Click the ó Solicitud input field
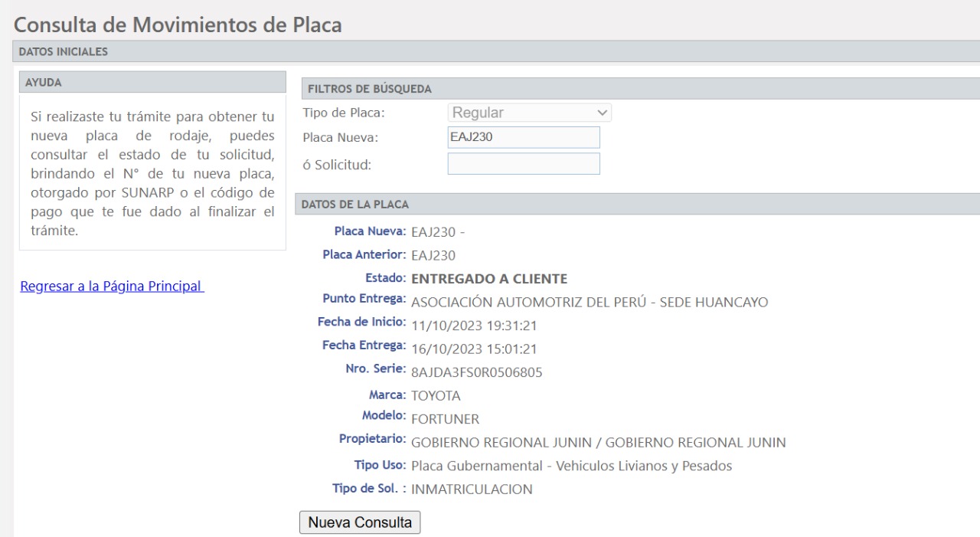The image size is (980, 537). click(x=523, y=164)
